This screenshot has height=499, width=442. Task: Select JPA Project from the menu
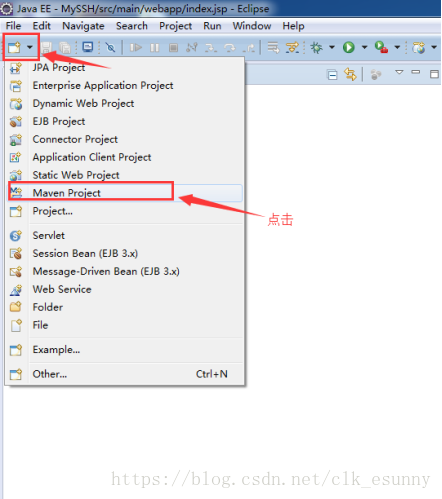pos(125,68)
